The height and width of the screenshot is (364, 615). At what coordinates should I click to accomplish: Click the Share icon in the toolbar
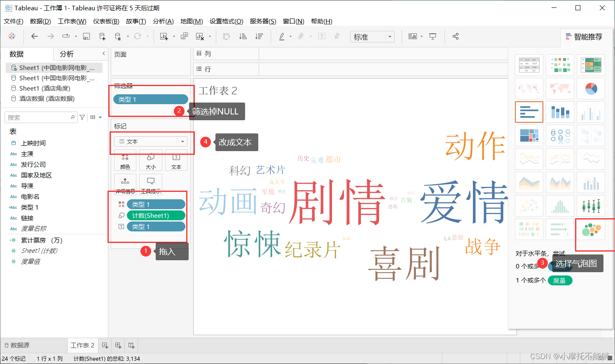(456, 36)
